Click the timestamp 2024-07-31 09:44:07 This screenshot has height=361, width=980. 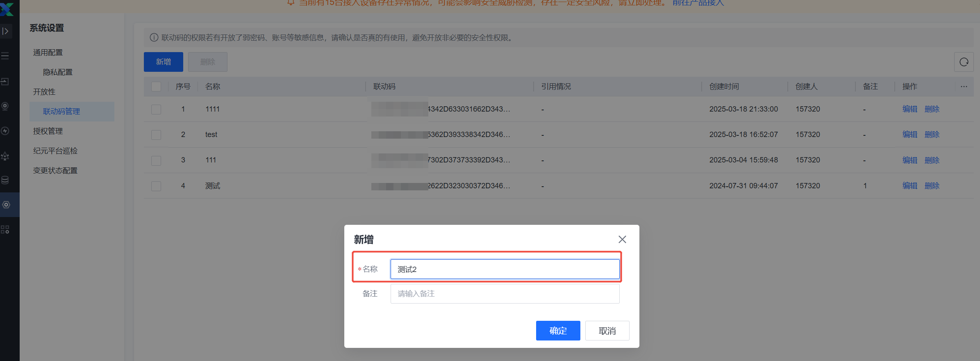coord(744,186)
